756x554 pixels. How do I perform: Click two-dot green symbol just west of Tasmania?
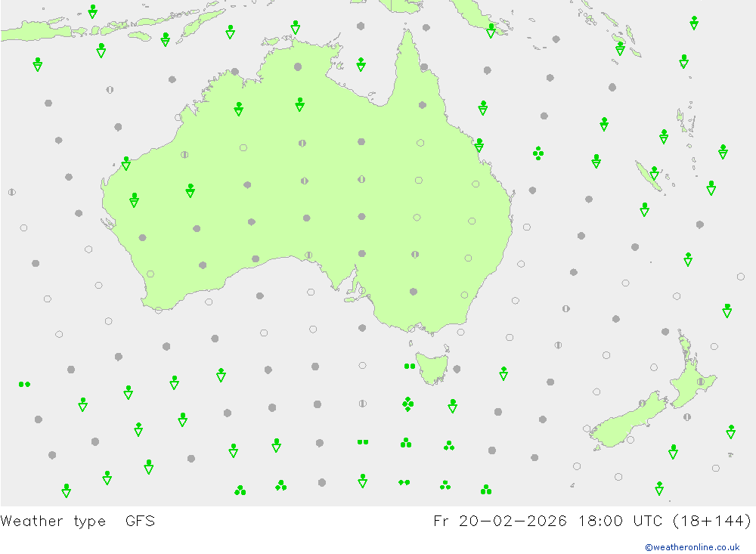409,367
